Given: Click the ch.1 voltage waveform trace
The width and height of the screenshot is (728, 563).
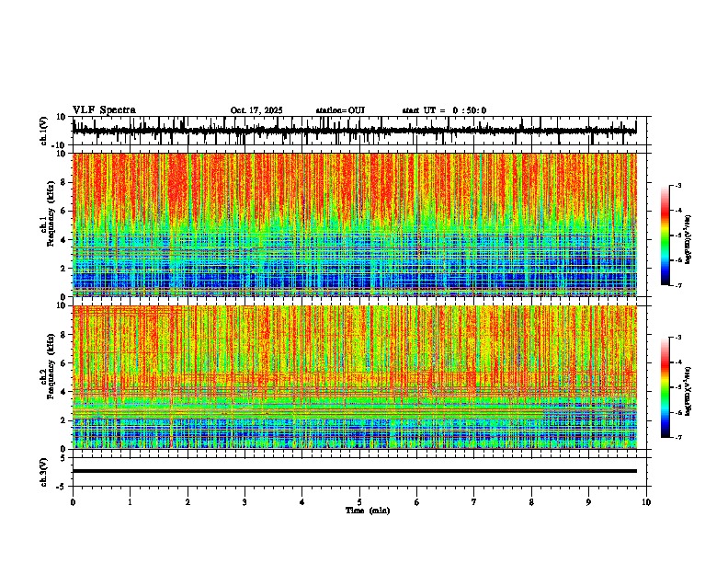Looking at the screenshot, I should [x=354, y=131].
